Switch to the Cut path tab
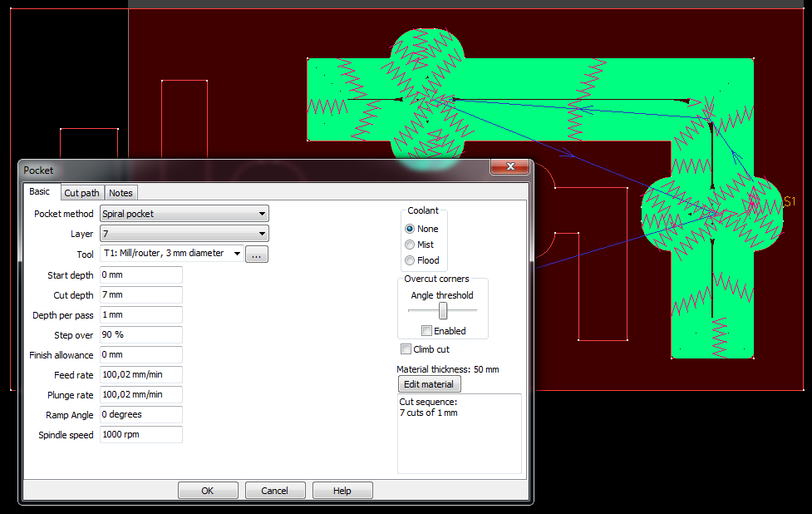This screenshot has height=514, width=812. [x=82, y=193]
